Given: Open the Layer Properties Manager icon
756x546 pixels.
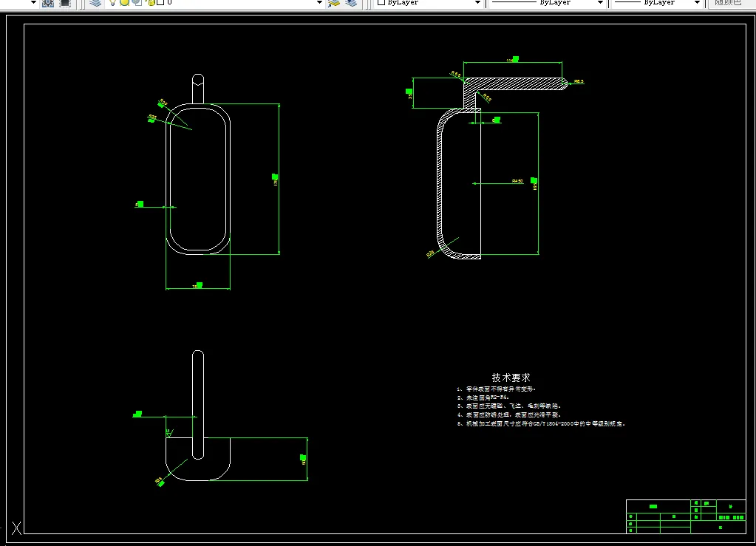Looking at the screenshot, I should point(95,3).
